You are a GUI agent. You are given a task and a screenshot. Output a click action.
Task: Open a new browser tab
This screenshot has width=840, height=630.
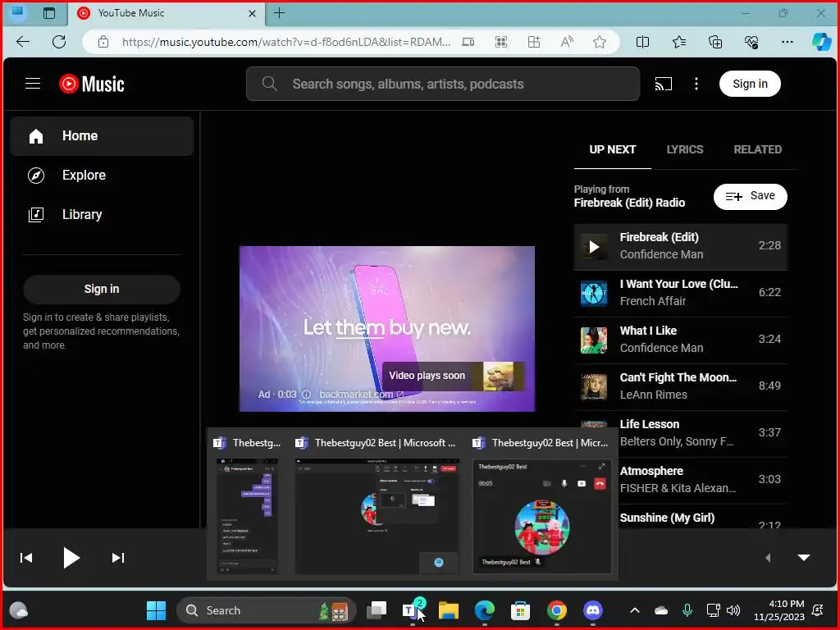pyautogui.click(x=279, y=13)
